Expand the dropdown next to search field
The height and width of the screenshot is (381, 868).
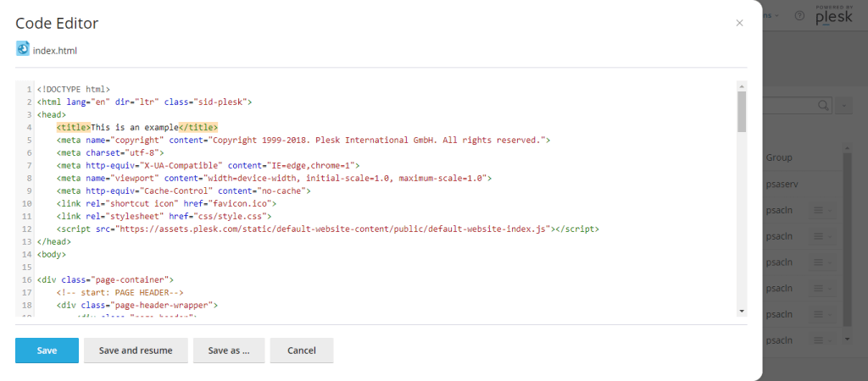(x=845, y=105)
